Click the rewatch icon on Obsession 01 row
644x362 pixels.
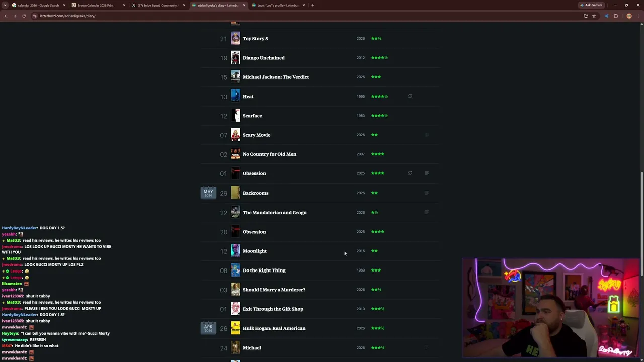pos(410,173)
